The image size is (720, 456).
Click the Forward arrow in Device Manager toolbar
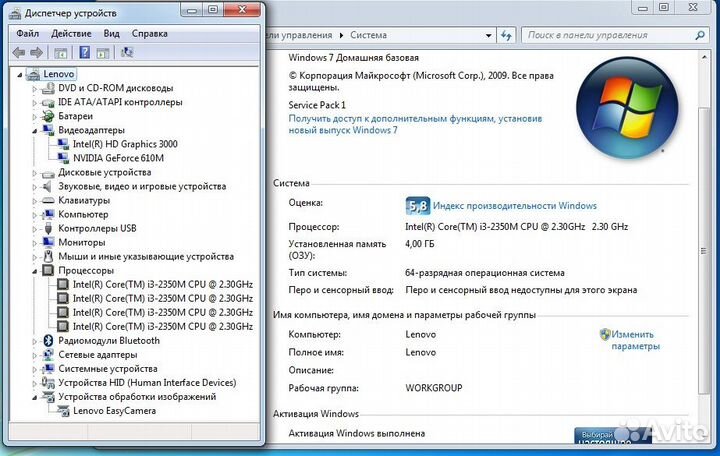[x=36, y=52]
